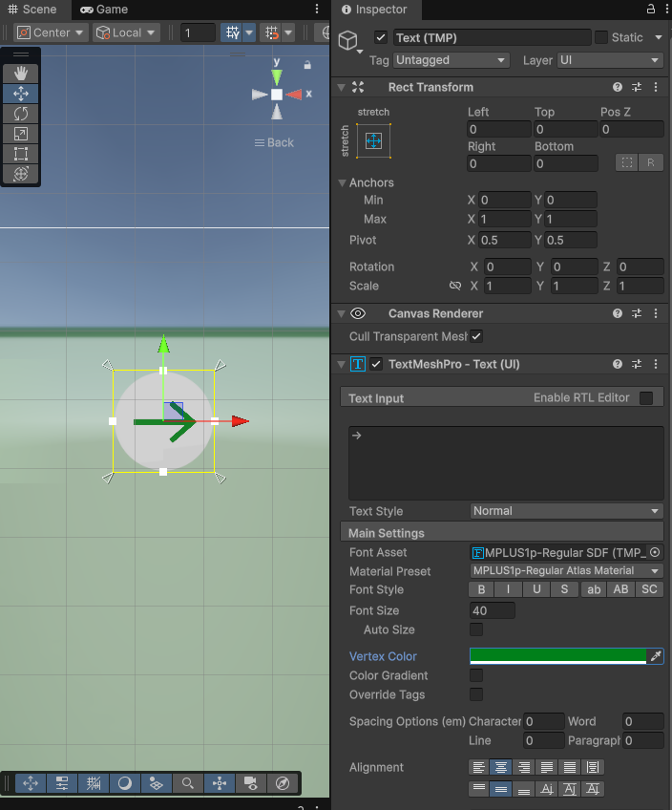Image resolution: width=672 pixels, height=810 pixels.
Task: Click the Back view label under gizmo
Action: (274, 142)
